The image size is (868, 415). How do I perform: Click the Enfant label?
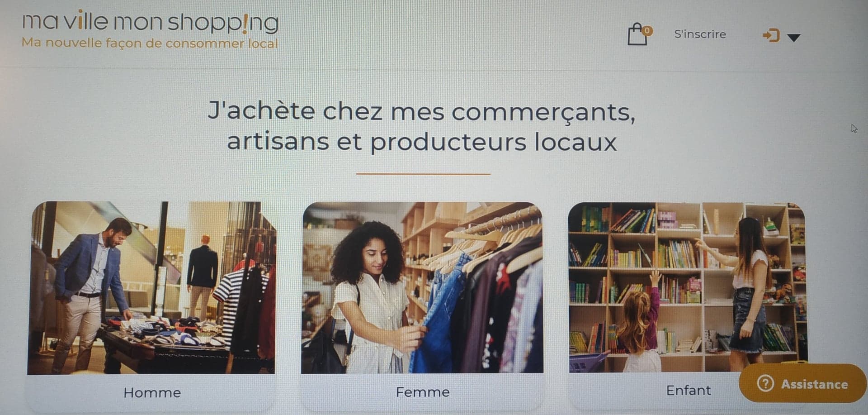click(688, 390)
